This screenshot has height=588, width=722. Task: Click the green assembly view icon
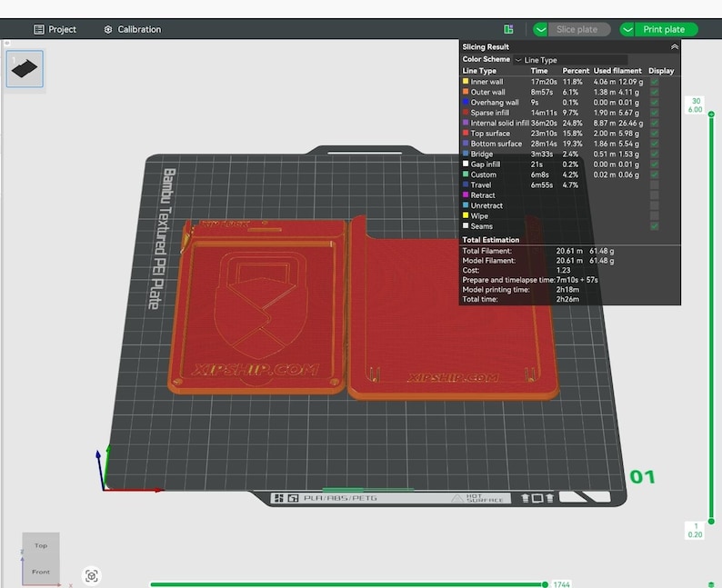click(508, 29)
